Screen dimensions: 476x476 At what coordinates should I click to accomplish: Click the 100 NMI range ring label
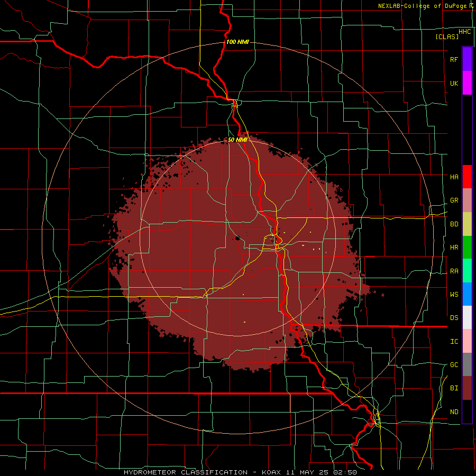coord(237,42)
